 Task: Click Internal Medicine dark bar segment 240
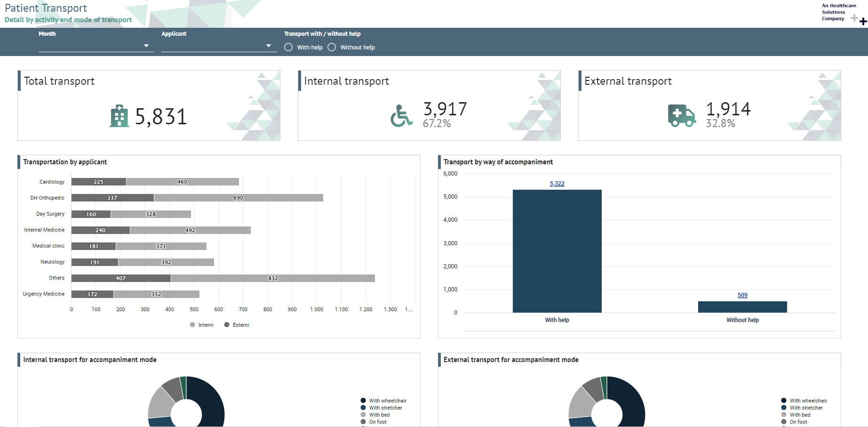(x=101, y=230)
